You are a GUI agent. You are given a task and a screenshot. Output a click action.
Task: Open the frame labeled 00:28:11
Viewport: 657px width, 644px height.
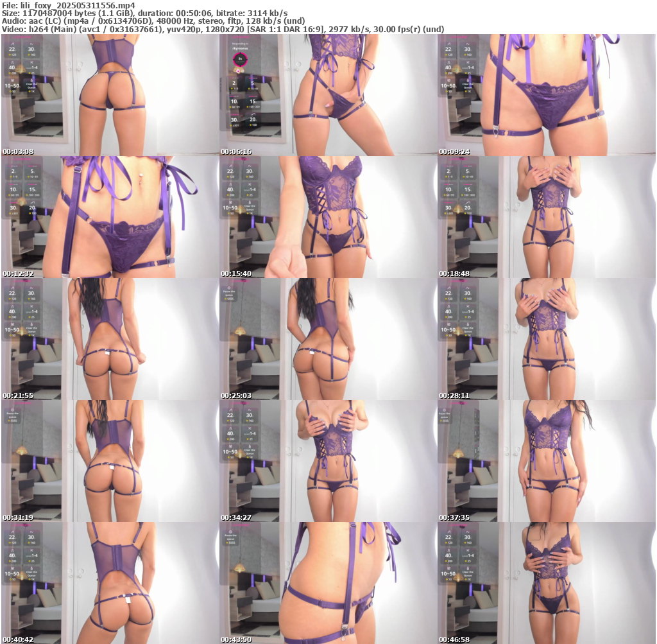click(x=547, y=339)
